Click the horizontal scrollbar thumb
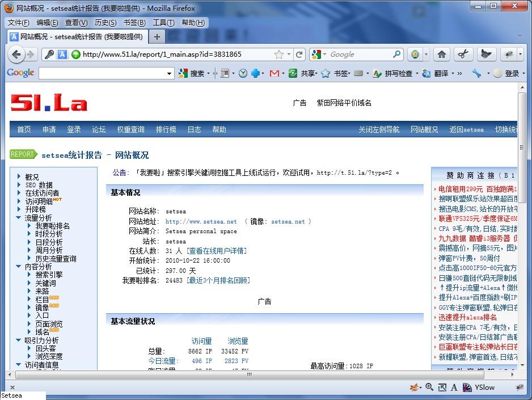Image resolution: width=532 pixels, height=400 pixels. pyautogui.click(x=250, y=374)
